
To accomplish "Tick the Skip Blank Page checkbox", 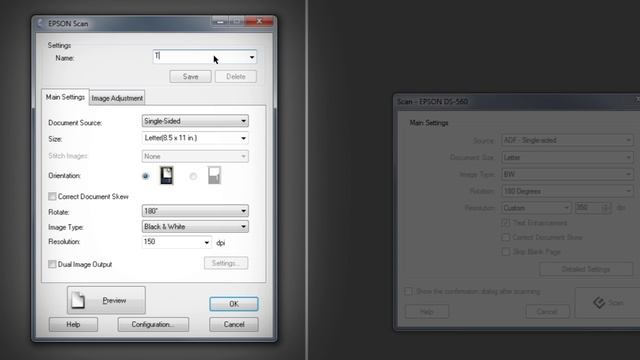I will click(x=506, y=251).
